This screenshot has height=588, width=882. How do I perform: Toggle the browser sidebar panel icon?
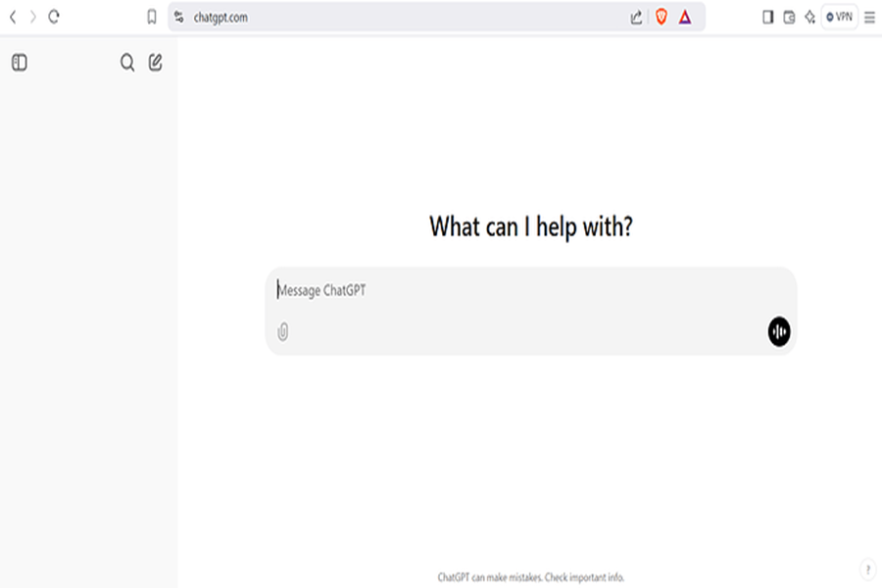pyautogui.click(x=767, y=17)
